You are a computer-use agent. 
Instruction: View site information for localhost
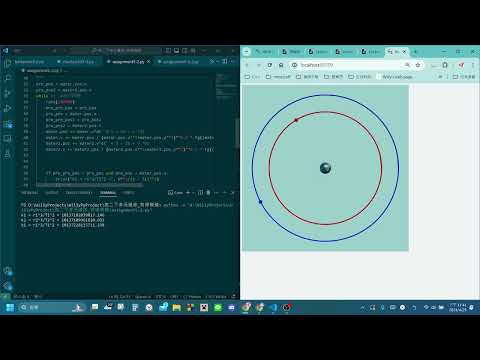click(x=294, y=65)
